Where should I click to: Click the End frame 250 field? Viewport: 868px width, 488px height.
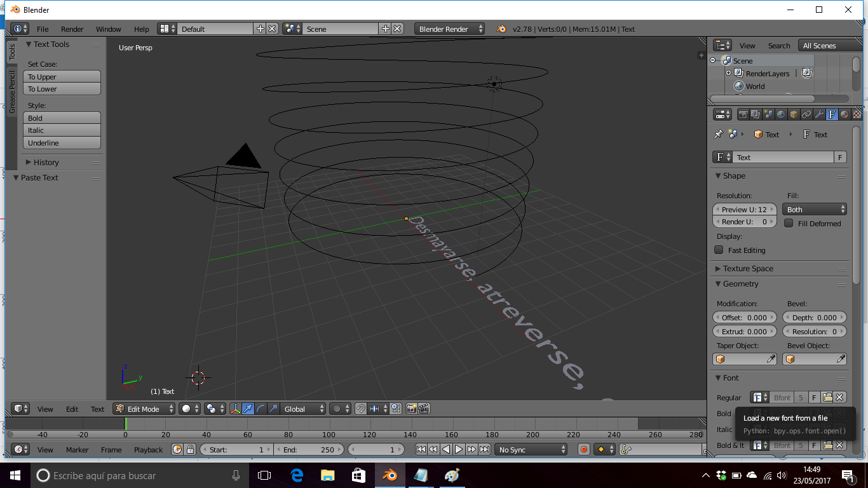(309, 449)
